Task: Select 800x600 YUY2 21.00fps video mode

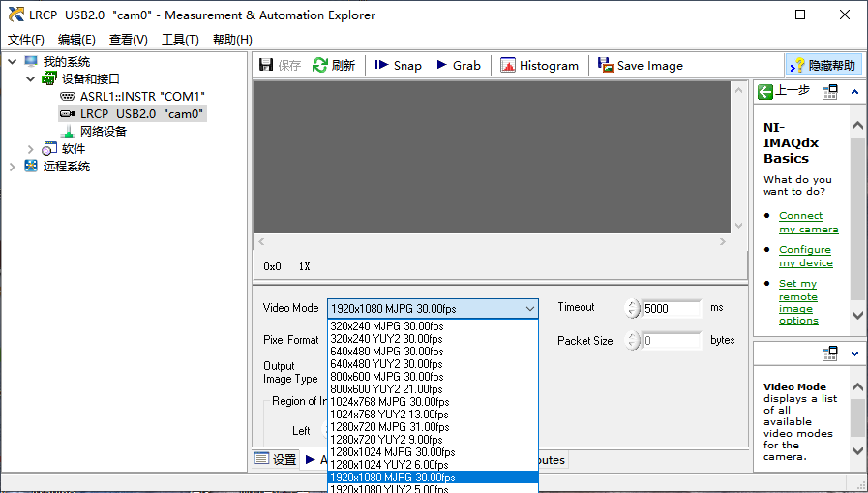Action: click(x=433, y=388)
